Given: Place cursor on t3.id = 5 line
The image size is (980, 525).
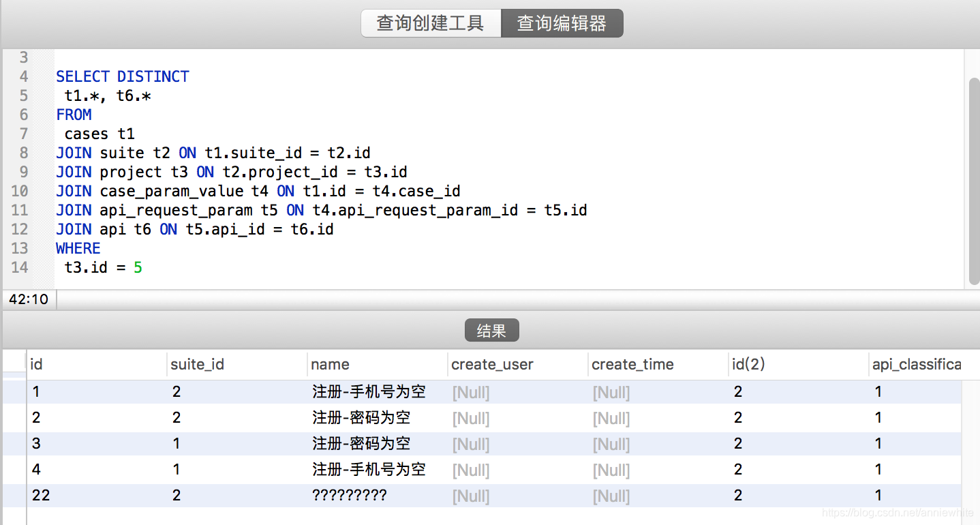Looking at the screenshot, I should (x=104, y=267).
